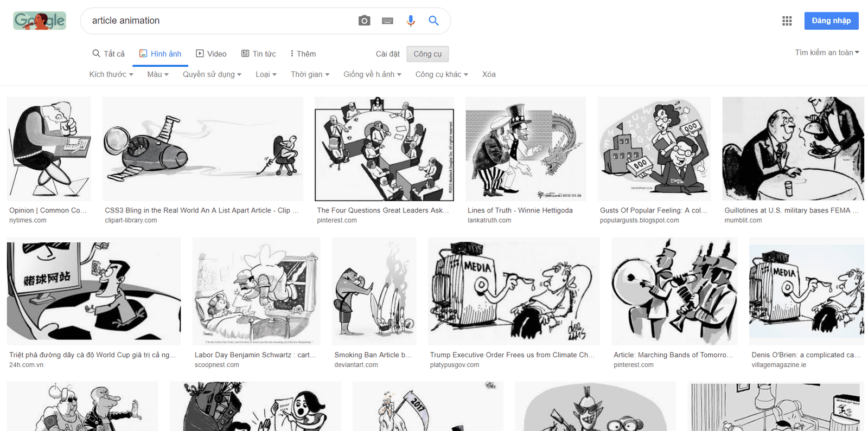
Task: Click the 'CSS3 Bling in the Real World' title
Action: [202, 210]
